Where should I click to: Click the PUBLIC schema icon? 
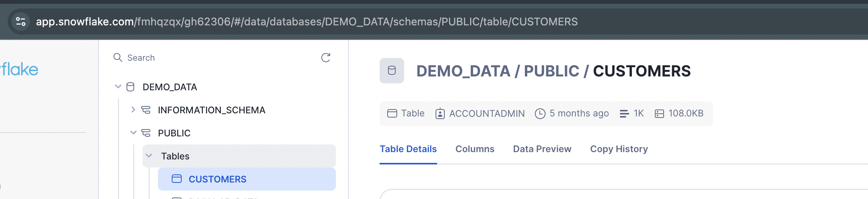click(146, 133)
